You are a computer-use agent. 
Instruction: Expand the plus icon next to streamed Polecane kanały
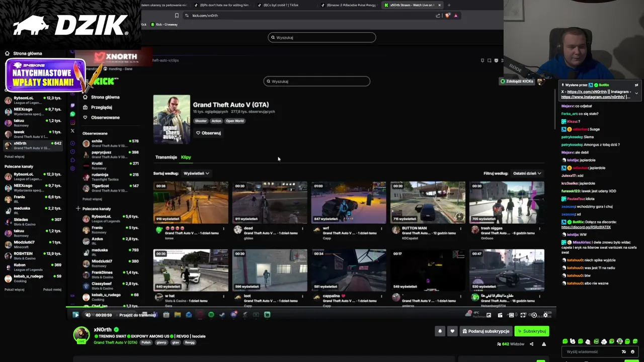click(78, 208)
